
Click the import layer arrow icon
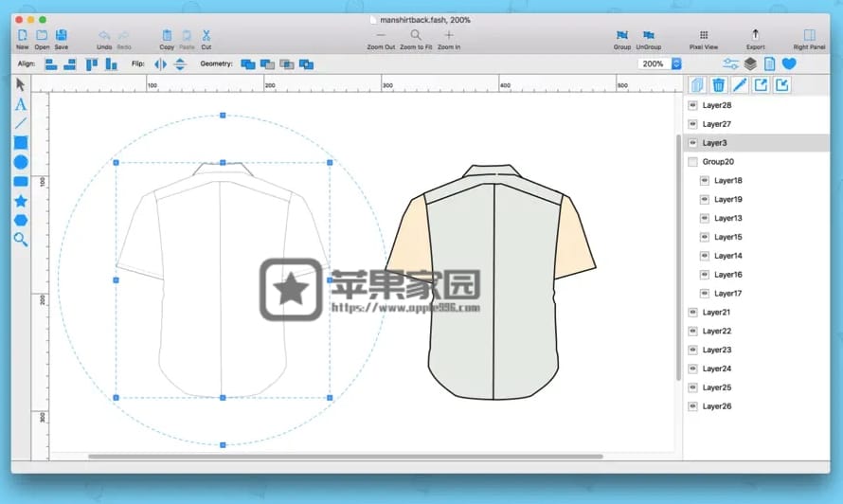point(782,85)
